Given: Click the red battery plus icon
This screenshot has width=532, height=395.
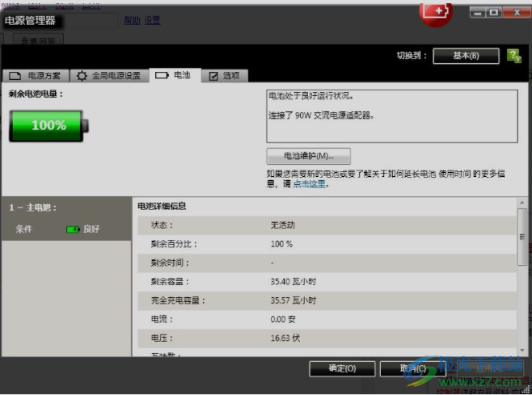Looking at the screenshot, I should click(437, 13).
